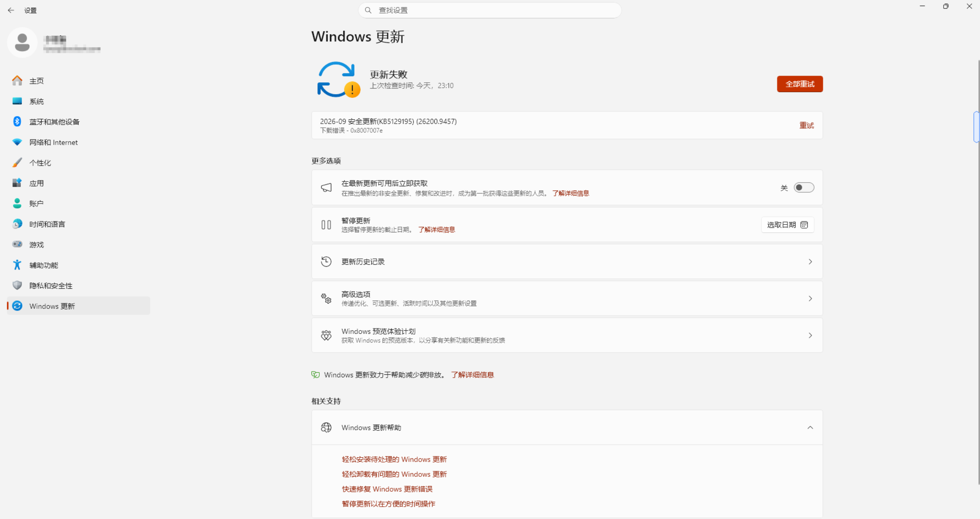Open 轻松安装待处理的 Windows 更新 help link
Screen dimensions: 980x519
coord(394,459)
